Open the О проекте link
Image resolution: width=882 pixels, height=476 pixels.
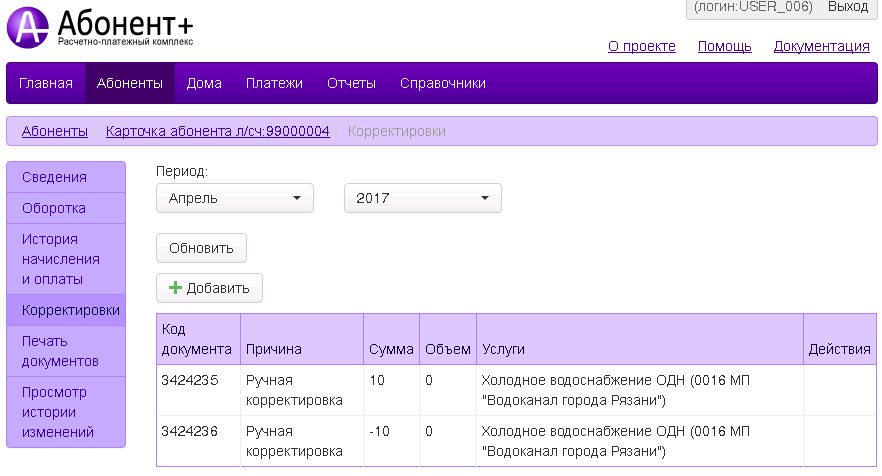pyautogui.click(x=641, y=46)
